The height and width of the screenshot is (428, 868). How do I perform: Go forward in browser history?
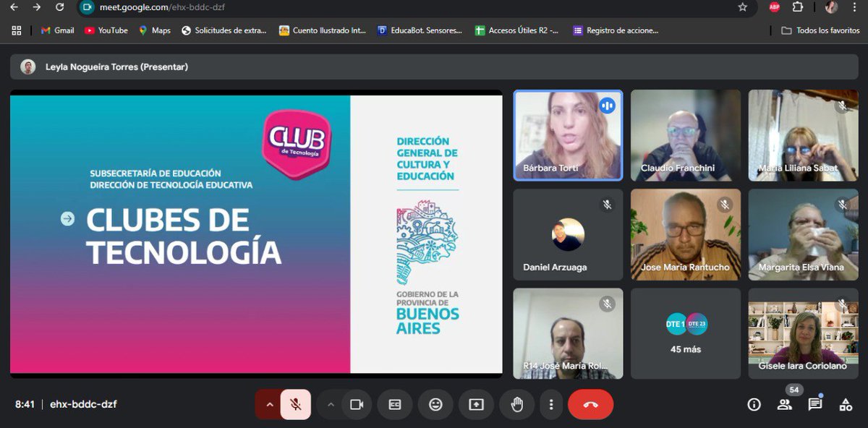(x=37, y=7)
